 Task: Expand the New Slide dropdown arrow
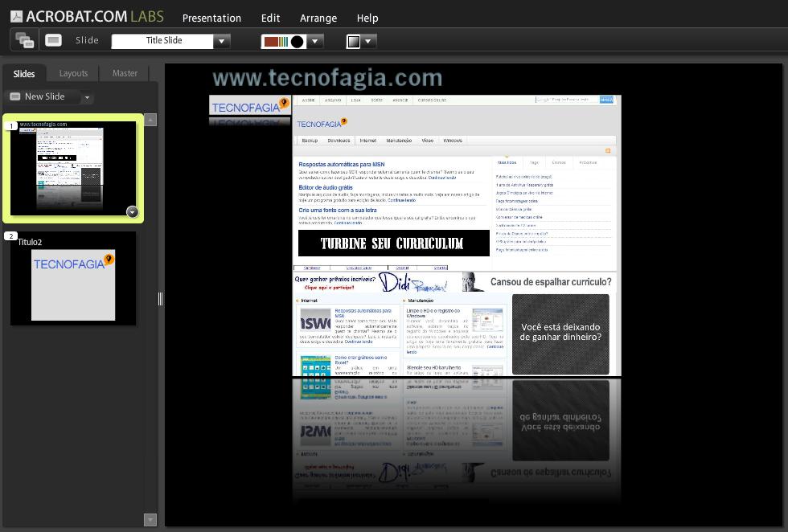87,97
